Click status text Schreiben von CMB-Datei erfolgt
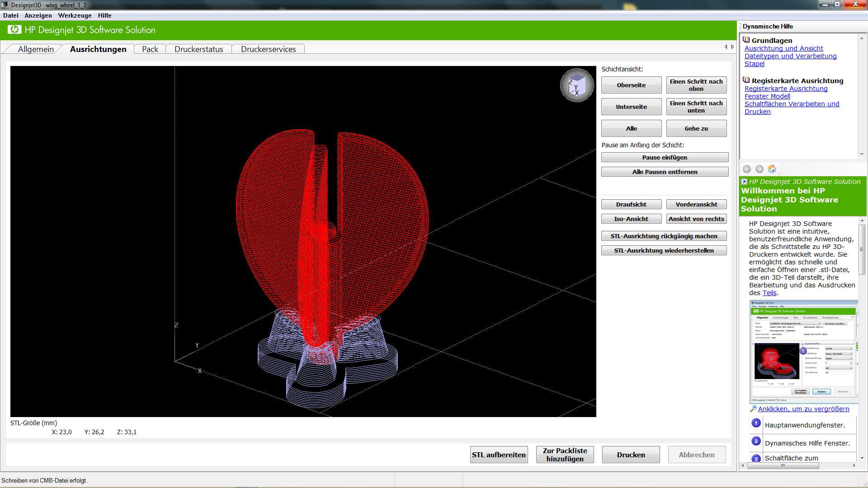This screenshot has height=488, width=868. [44, 480]
